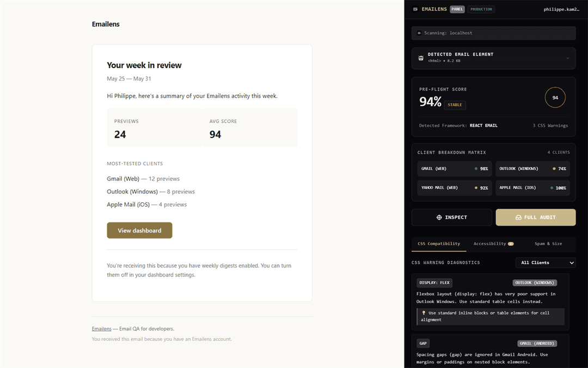
Task: Click the lightbulb tip icon under Display Flex
Action: click(424, 313)
